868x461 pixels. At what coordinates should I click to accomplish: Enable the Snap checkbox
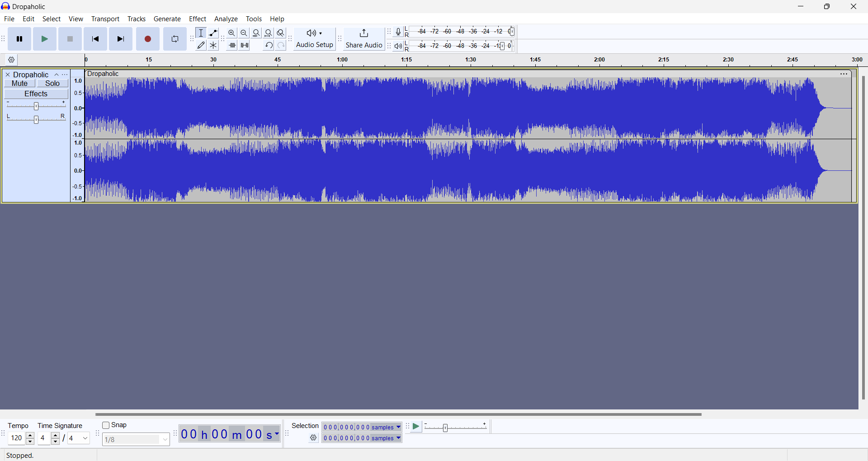click(x=106, y=426)
